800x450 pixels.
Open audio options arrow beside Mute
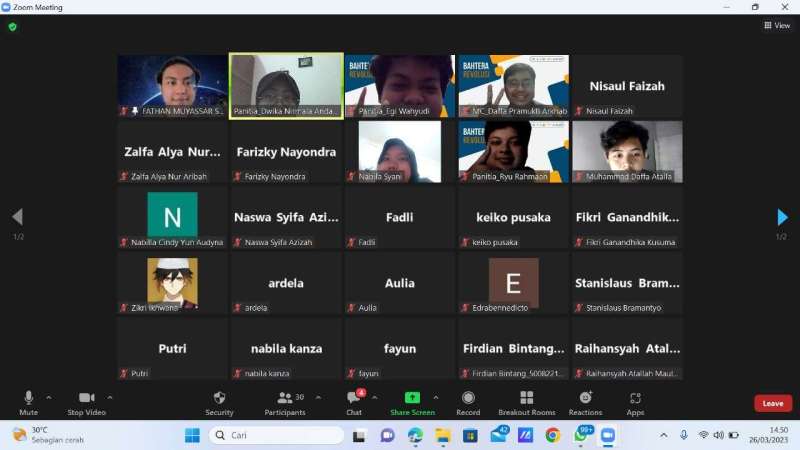coord(48,397)
